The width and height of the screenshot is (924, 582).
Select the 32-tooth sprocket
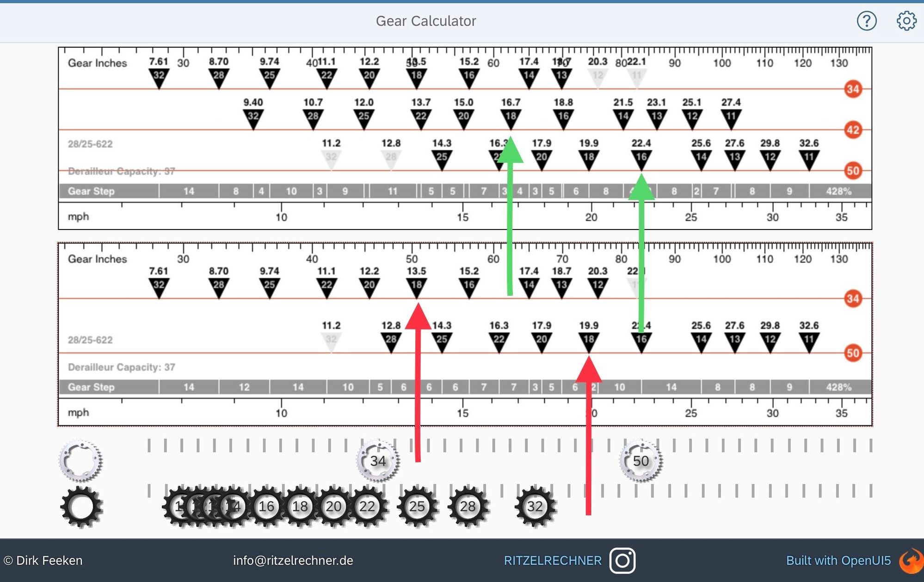(x=535, y=507)
